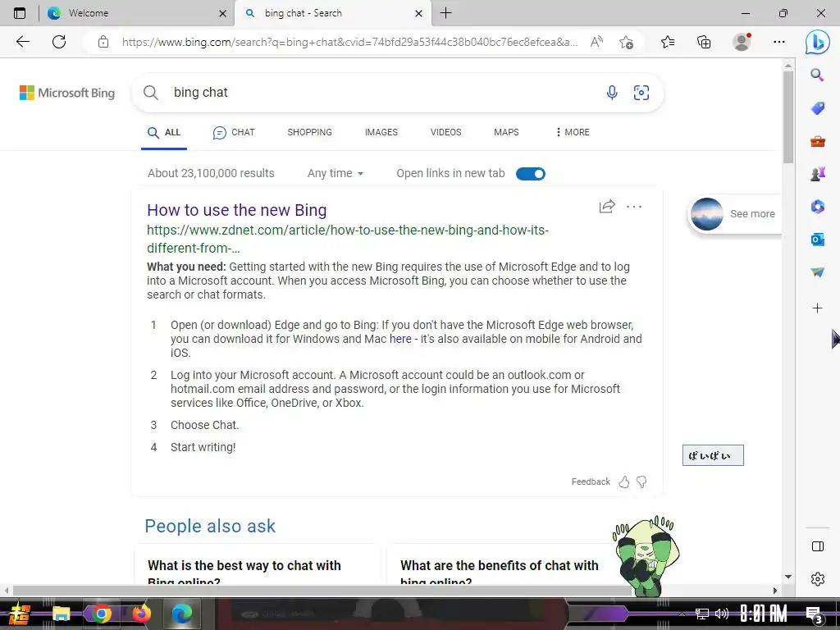Follow the 'here' download link
This screenshot has height=630, width=840.
point(400,339)
